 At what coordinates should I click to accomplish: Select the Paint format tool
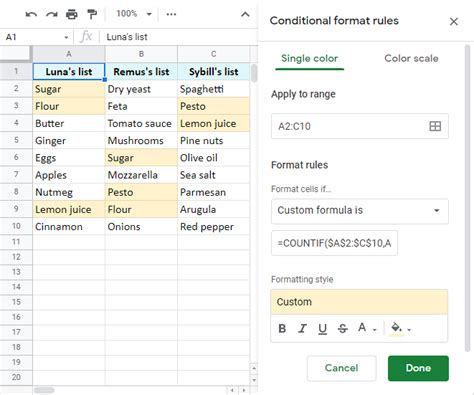(x=92, y=14)
